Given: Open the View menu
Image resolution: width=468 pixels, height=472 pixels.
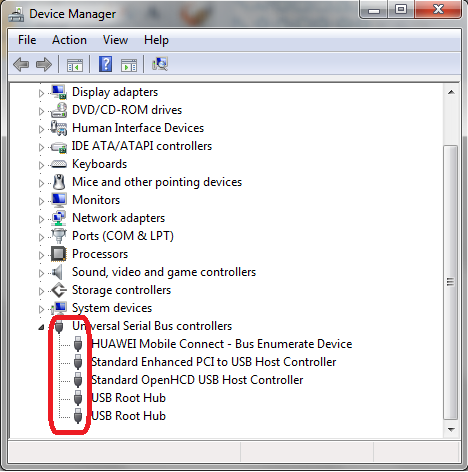Looking at the screenshot, I should 115,40.
